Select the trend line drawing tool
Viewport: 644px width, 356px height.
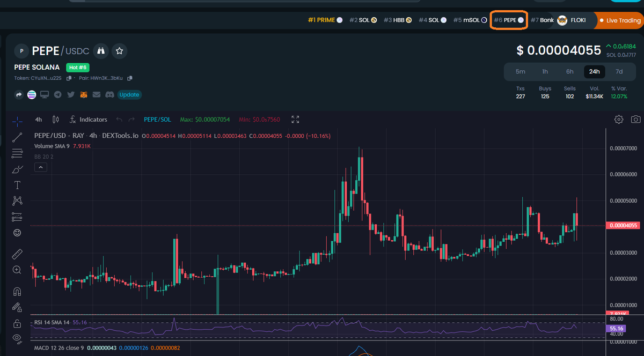pos(17,137)
